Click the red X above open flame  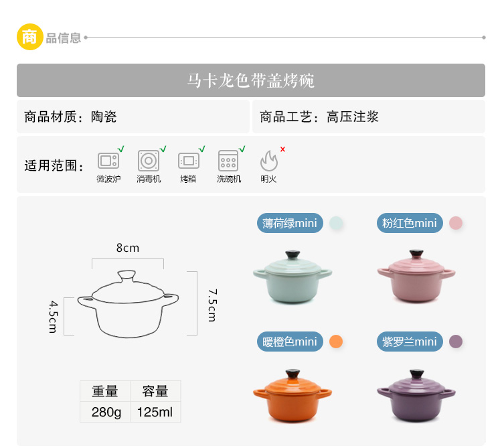pyautogui.click(x=282, y=149)
